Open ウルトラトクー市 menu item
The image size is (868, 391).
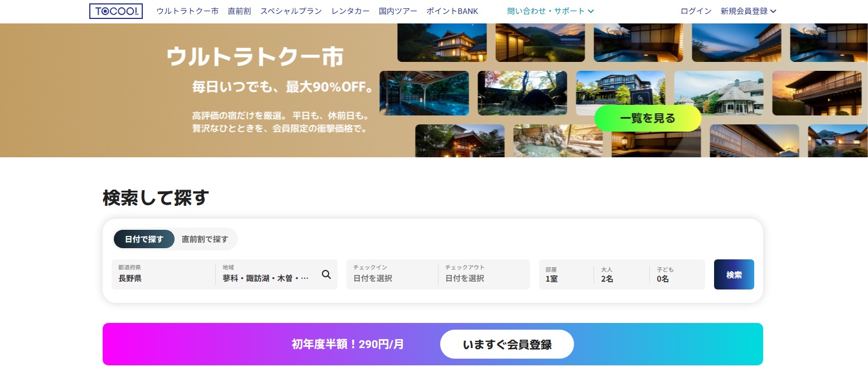pos(187,11)
